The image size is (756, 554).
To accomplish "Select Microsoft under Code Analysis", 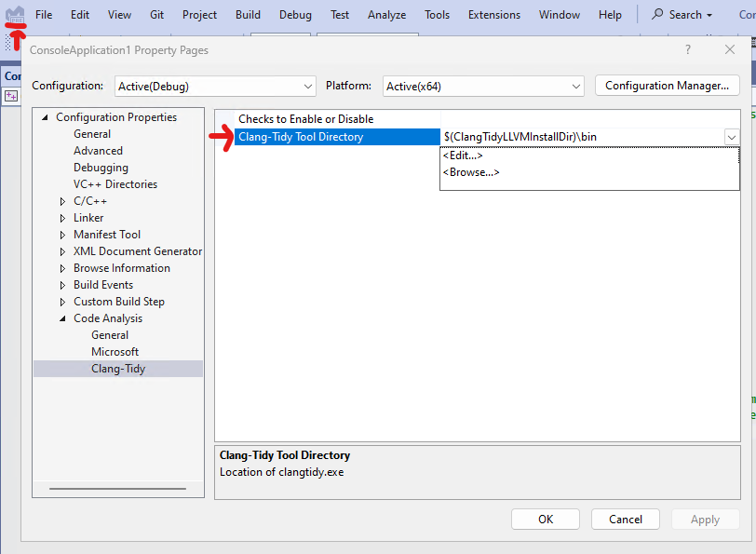I will [115, 352].
